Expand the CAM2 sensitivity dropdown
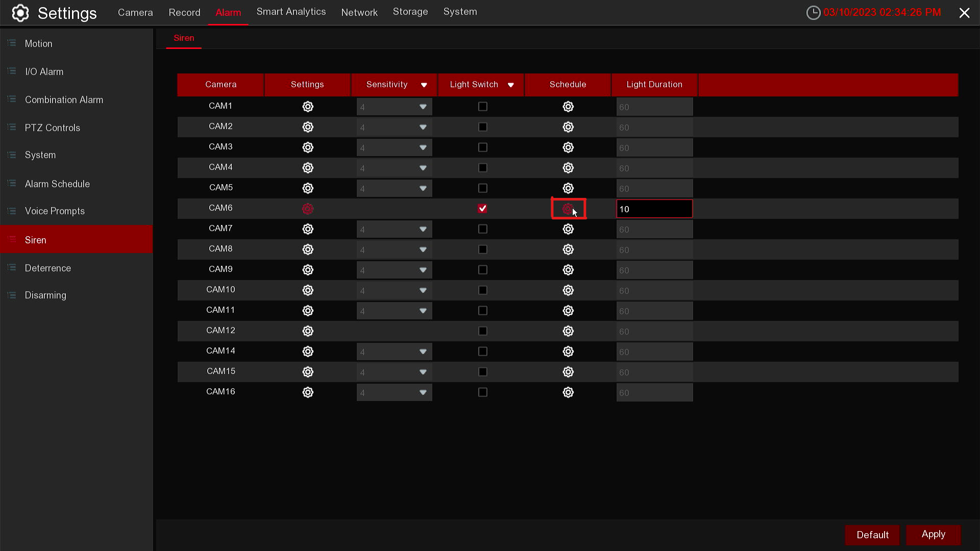Viewport: 980px width, 551px height. coord(423,127)
